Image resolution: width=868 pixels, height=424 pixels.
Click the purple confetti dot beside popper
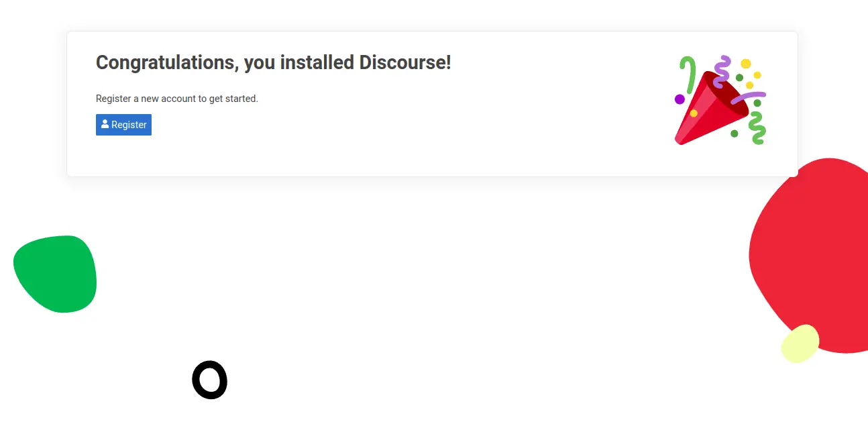pos(680,99)
